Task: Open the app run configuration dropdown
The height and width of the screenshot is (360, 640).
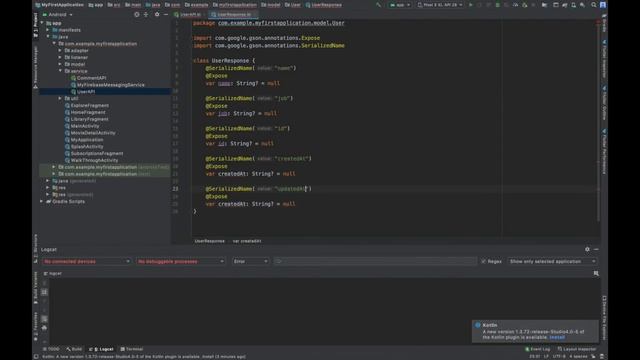Action: point(400,5)
